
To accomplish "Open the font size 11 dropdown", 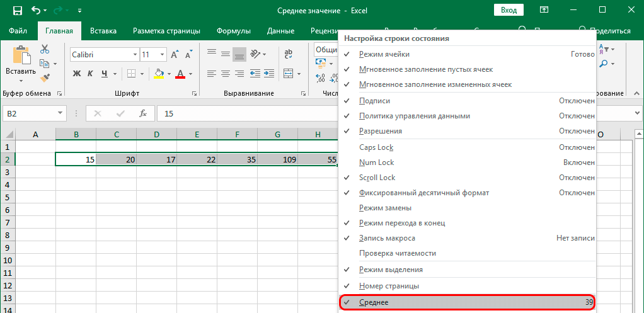I will coord(161,55).
